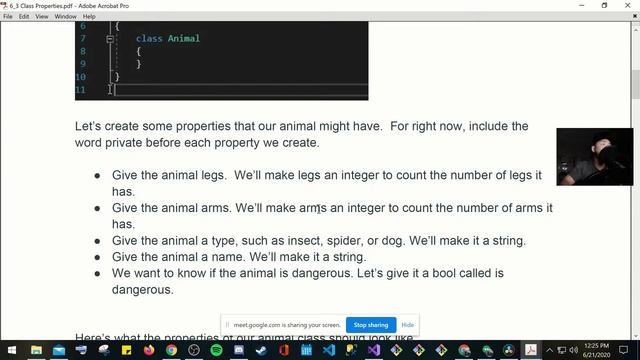Open the blue Visual Studio Code icon
This screenshot has height=360, width=640.
pyautogui.click(x=329, y=350)
